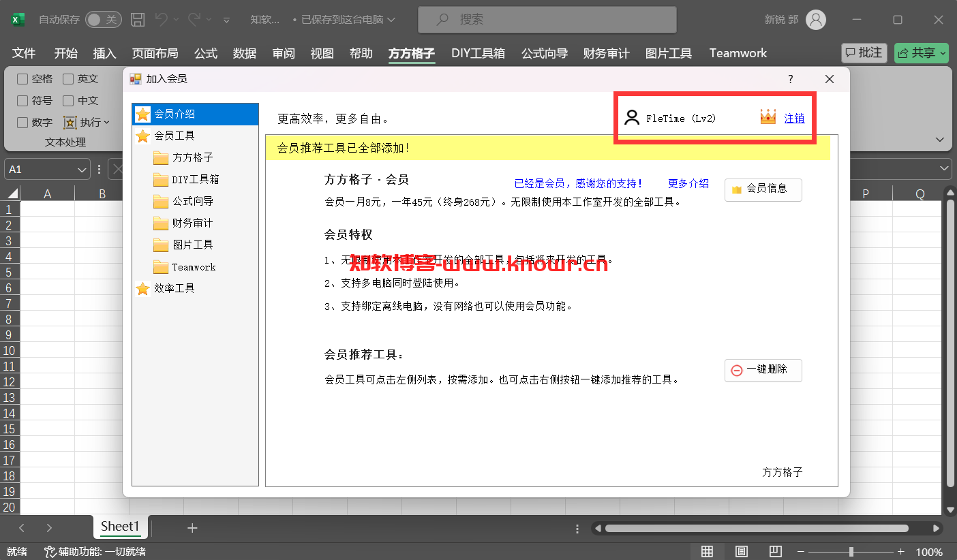Open the user account avatar icon

[816, 20]
